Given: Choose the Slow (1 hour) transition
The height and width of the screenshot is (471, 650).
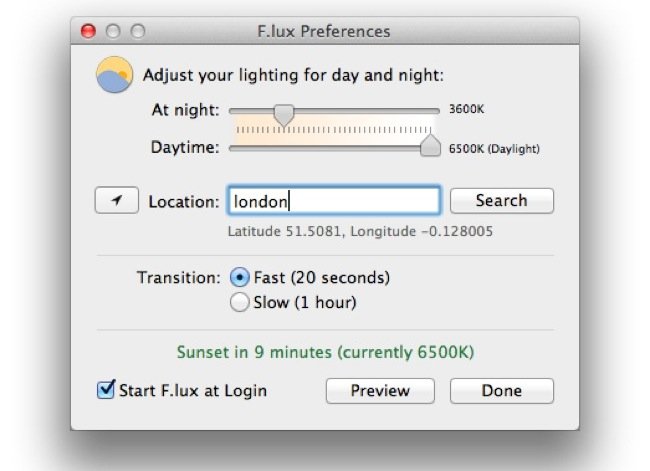Looking at the screenshot, I should pyautogui.click(x=240, y=302).
